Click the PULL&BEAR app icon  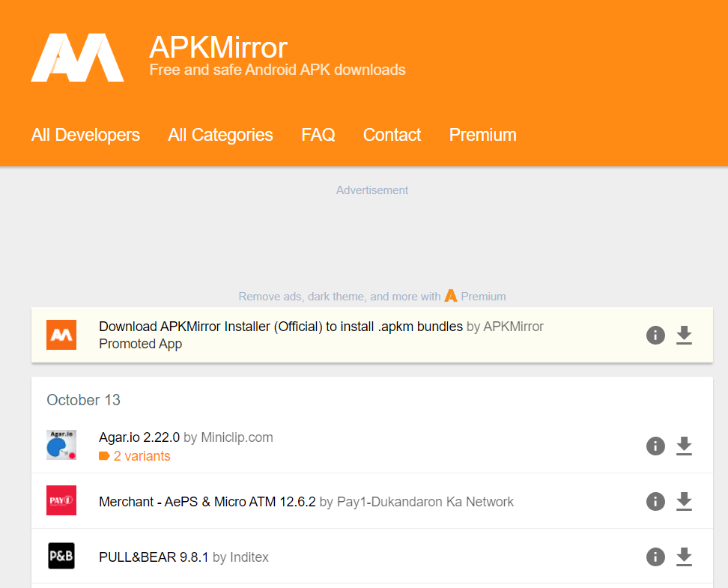coord(61,556)
